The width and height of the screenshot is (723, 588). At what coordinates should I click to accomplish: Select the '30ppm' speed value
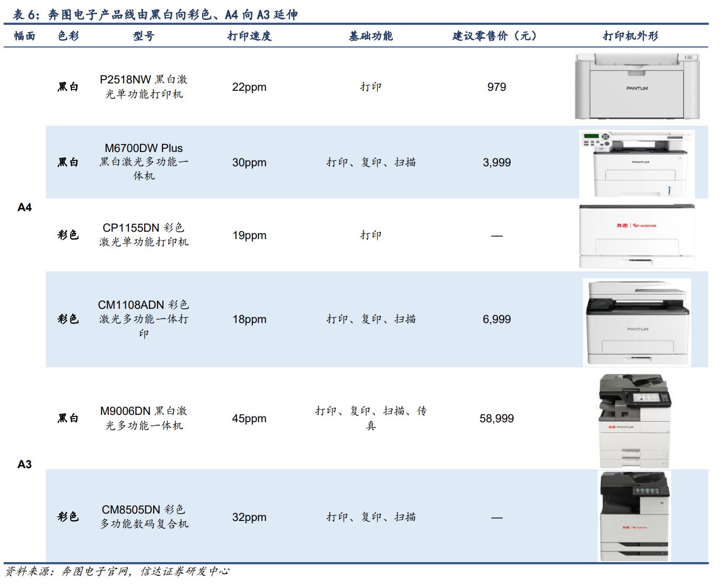[x=249, y=163]
